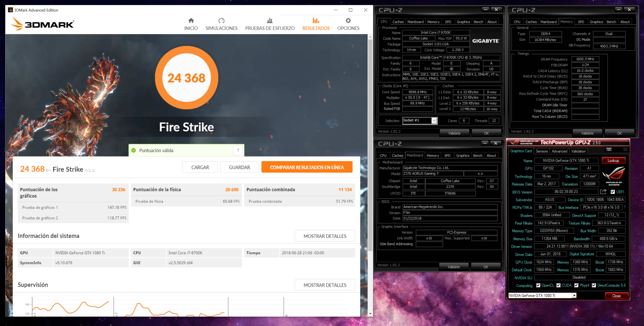This screenshot has height=326, width=644.
Task: Click the large 24 368 score circle
Action: pyautogui.click(x=187, y=78)
